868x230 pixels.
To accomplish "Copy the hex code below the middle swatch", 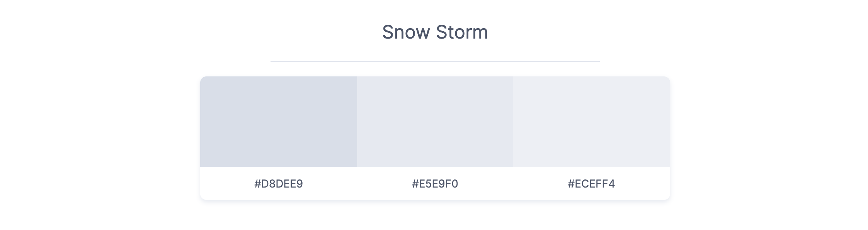I will point(435,184).
